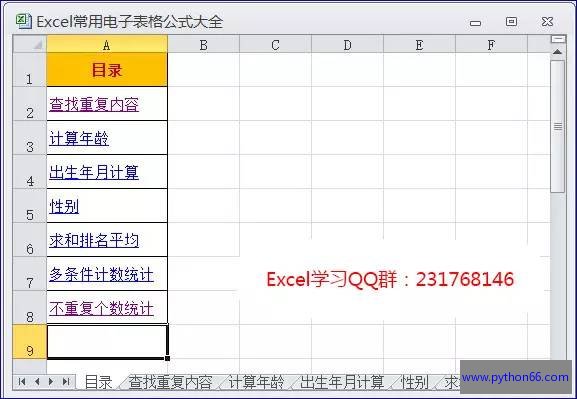Click previous sheet navigation arrow

(37, 382)
